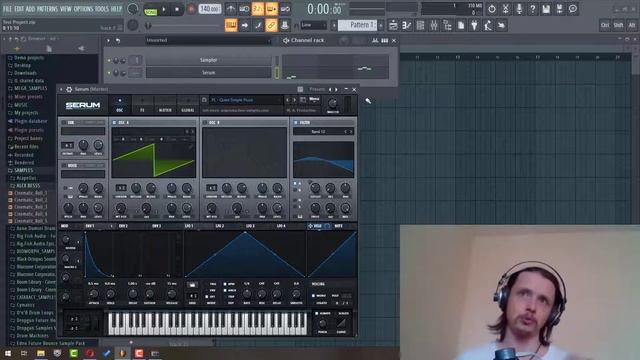
Task: Select the LFO 1 tab
Action: (189, 226)
